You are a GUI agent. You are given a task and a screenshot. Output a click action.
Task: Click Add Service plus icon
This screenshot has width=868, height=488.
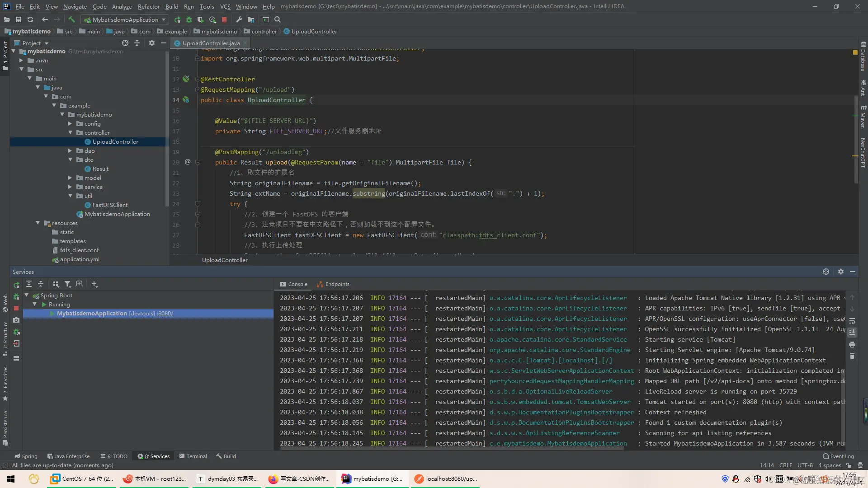[x=94, y=284]
